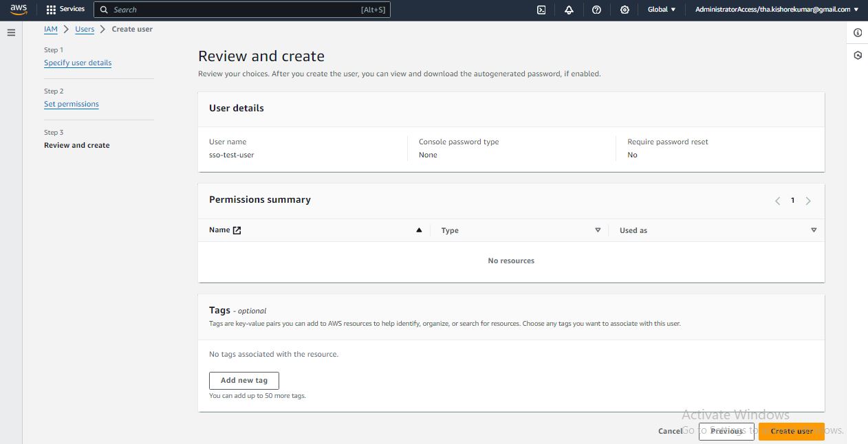This screenshot has height=444, width=868.
Task: Open the AdministratorAccess account dropdown
Action: (777, 10)
